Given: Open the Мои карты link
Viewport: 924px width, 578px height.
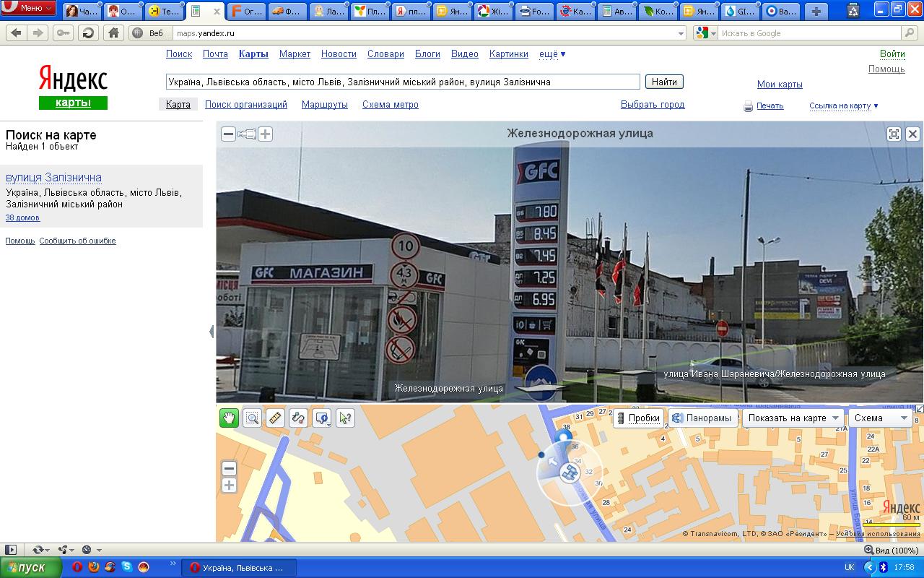Looking at the screenshot, I should [780, 85].
